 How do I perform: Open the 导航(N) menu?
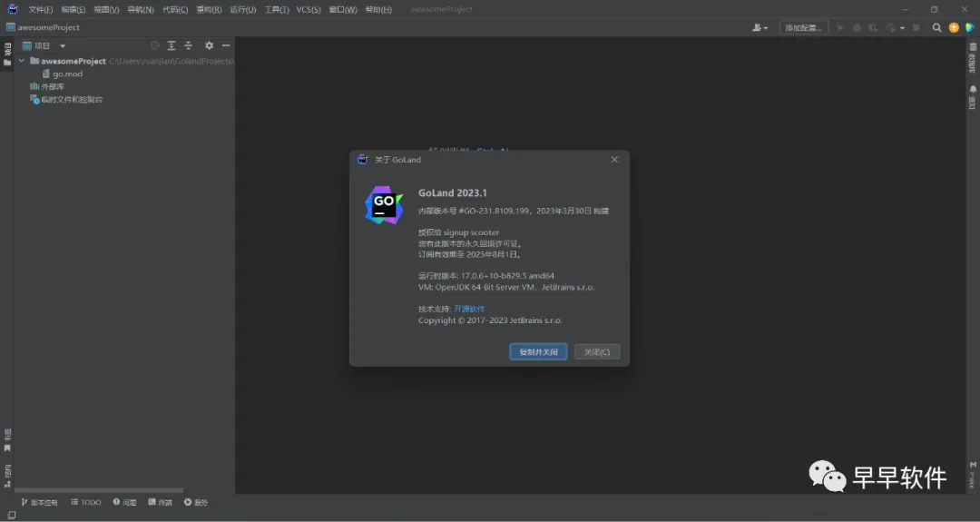[x=141, y=9]
